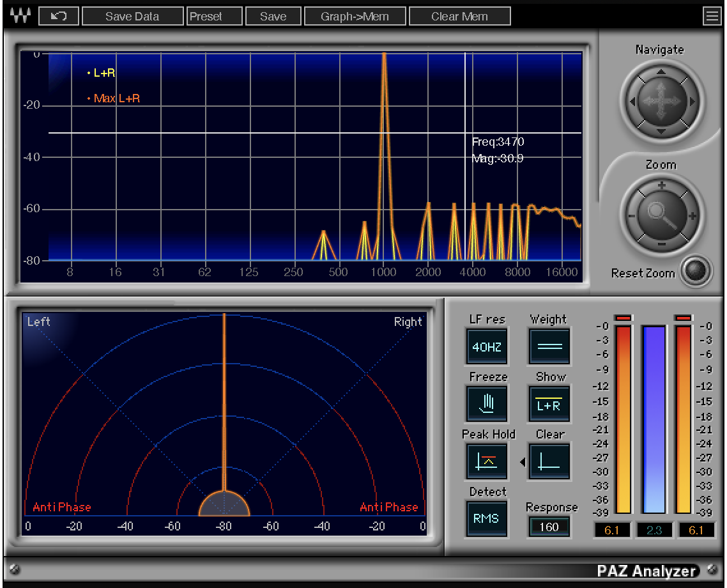Zoom in horizontally with right plus on Zoom pad
The image size is (727, 588).
693,216
